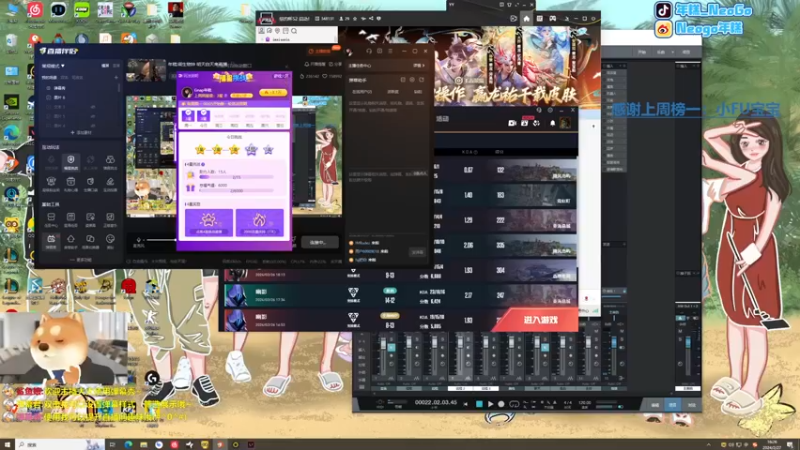
Task: Click the round record button in DAW transport
Action: pyautogui.click(x=502, y=404)
